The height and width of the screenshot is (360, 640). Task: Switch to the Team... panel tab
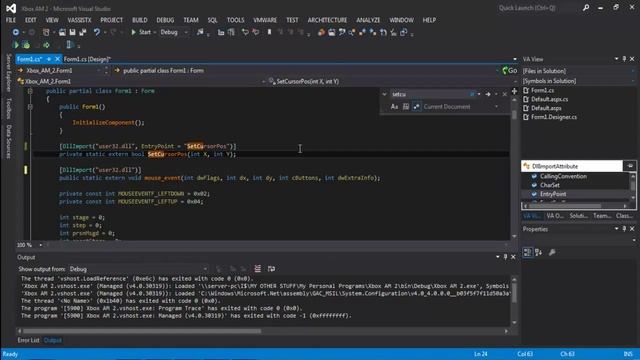point(602,216)
